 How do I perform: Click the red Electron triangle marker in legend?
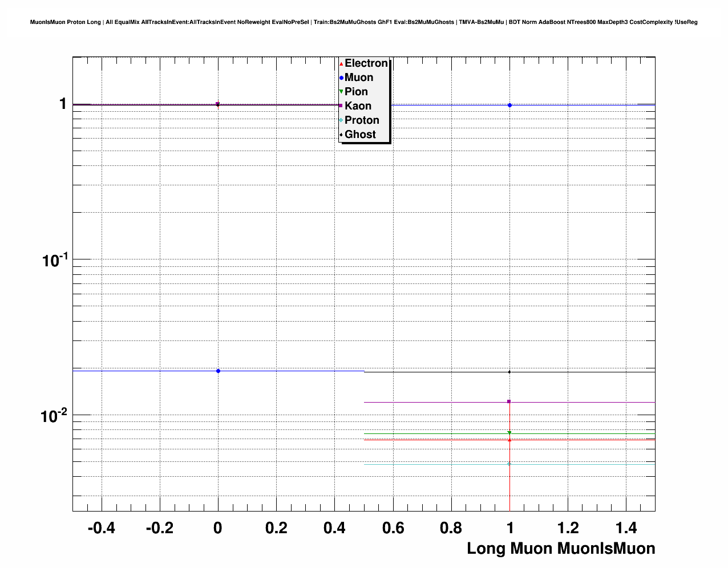(341, 64)
